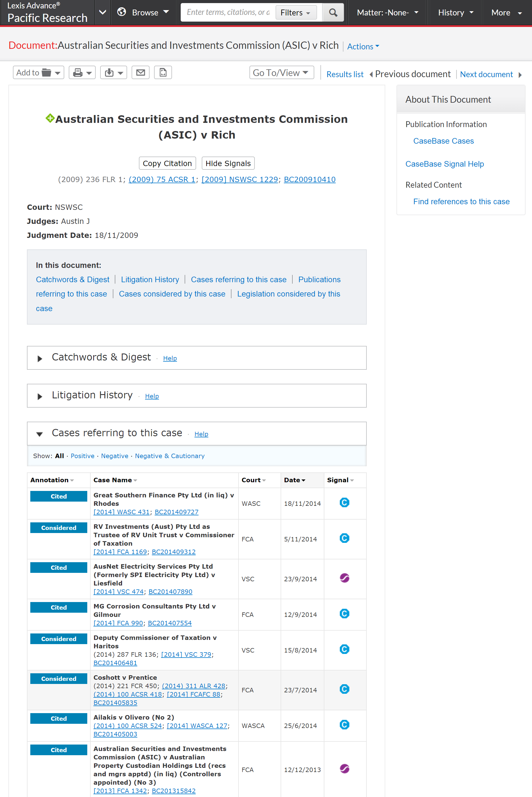
Task: Click Find references to this case
Action: coord(461,201)
